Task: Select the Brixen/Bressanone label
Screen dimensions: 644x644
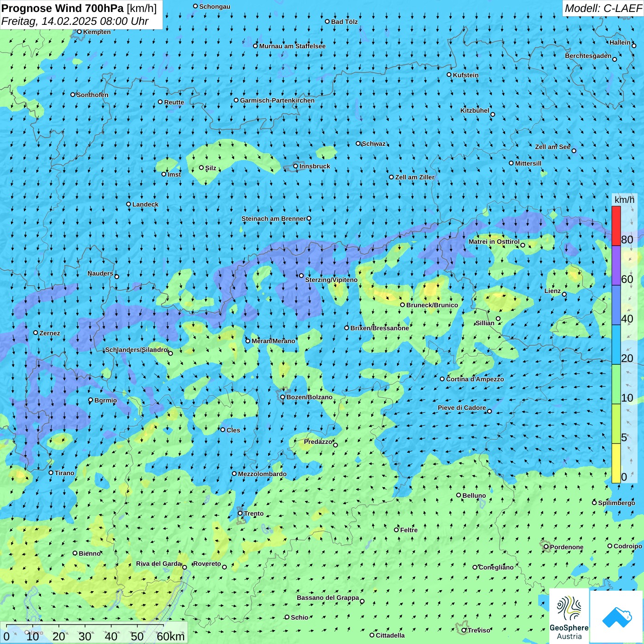Action: (x=379, y=328)
